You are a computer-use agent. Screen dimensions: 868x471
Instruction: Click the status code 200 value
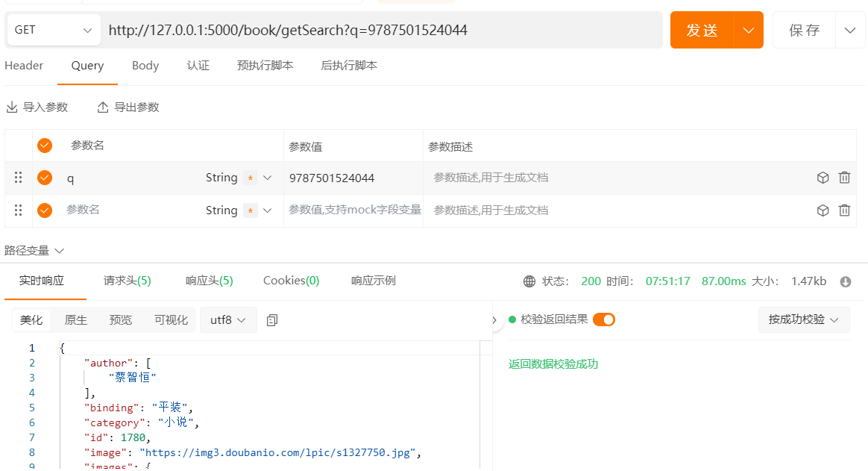pos(591,281)
